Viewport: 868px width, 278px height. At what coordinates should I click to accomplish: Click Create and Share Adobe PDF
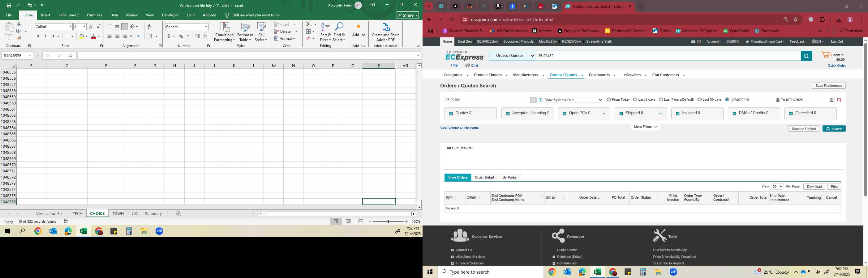[385, 32]
